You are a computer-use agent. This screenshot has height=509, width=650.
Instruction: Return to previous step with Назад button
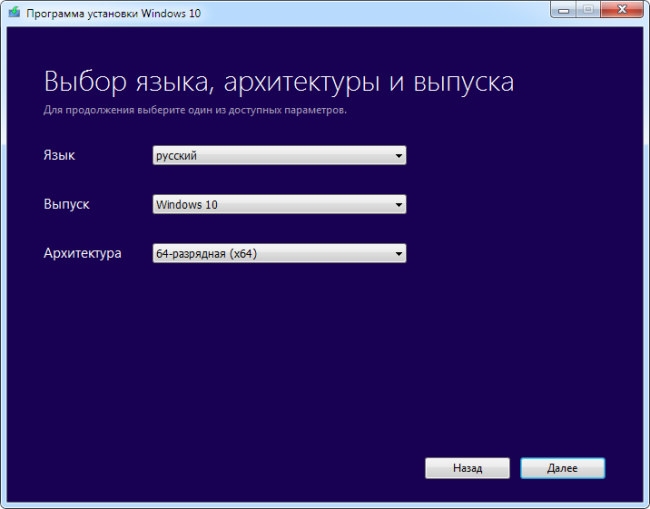467,468
